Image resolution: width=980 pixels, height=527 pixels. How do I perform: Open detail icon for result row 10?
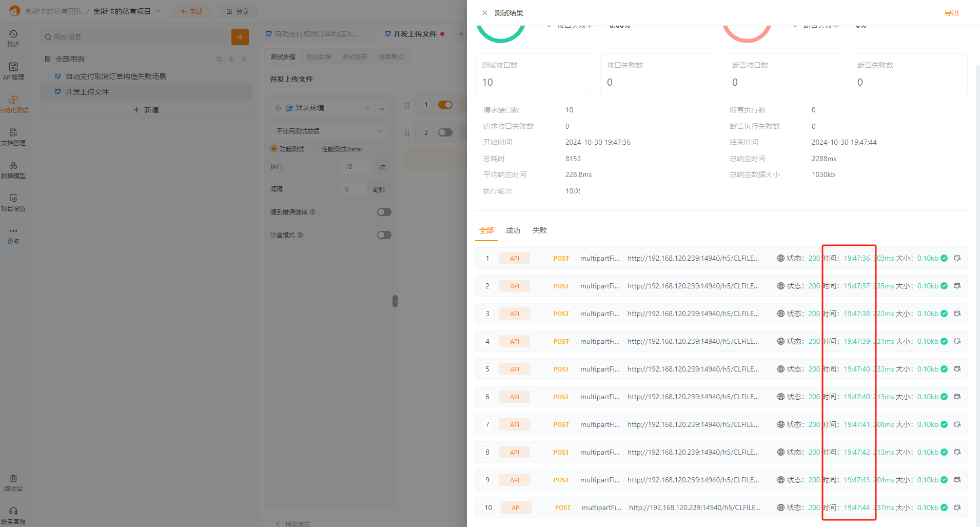tap(957, 508)
